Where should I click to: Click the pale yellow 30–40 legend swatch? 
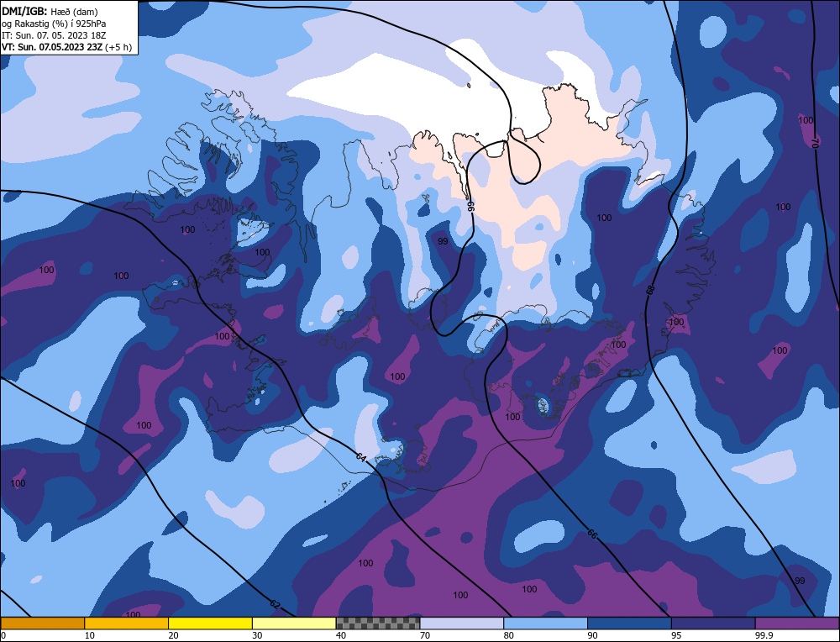pos(294,623)
